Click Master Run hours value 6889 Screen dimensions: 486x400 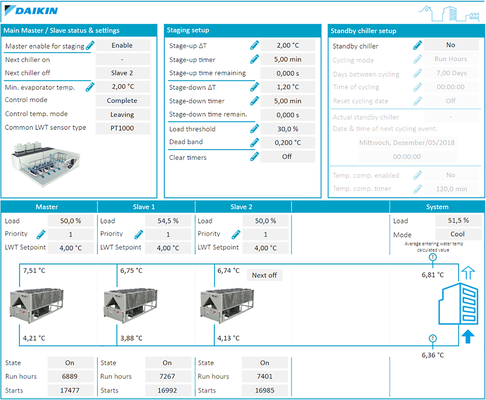coord(71,376)
